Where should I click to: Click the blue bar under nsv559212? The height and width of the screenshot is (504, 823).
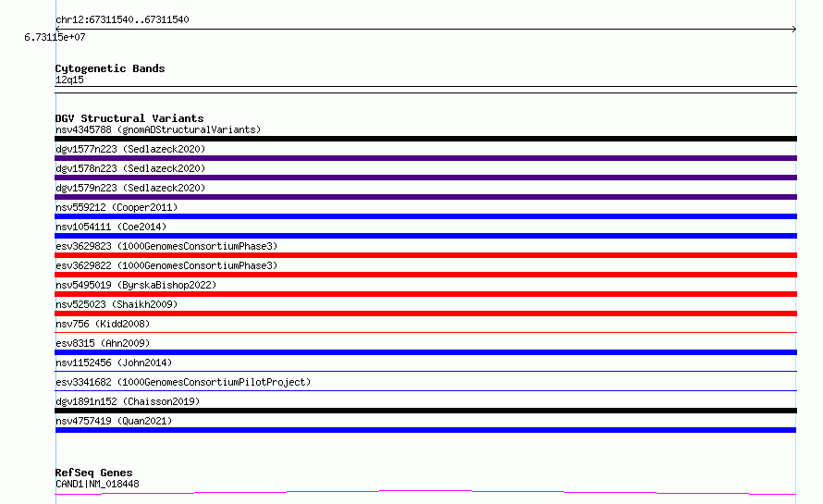425,216
